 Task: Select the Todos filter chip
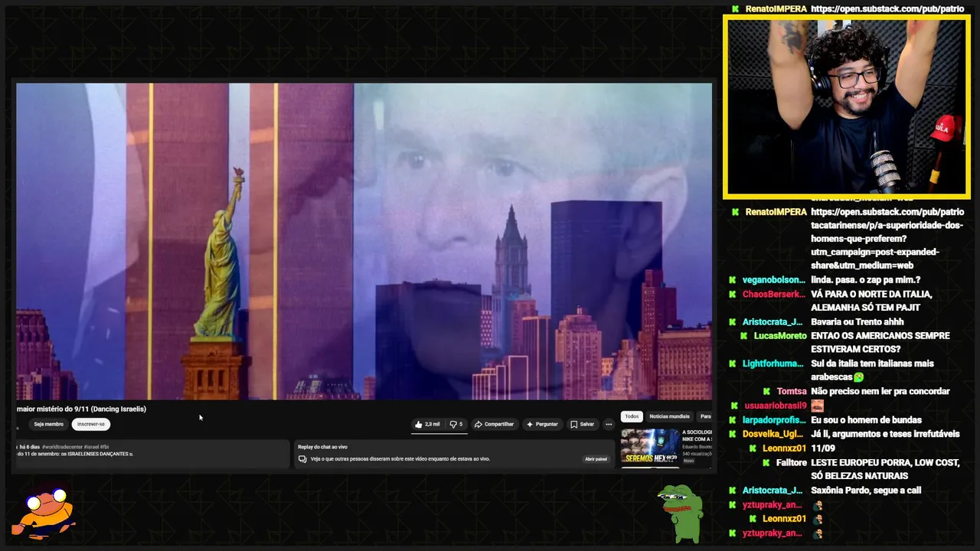coord(632,416)
